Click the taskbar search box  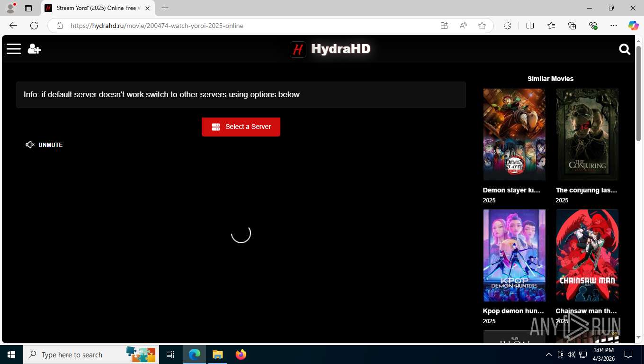point(91,355)
